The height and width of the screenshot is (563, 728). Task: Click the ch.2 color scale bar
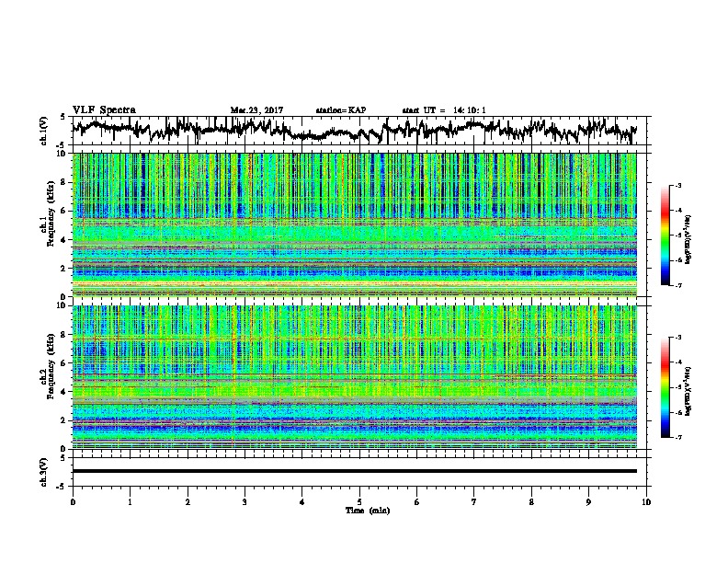(x=665, y=387)
